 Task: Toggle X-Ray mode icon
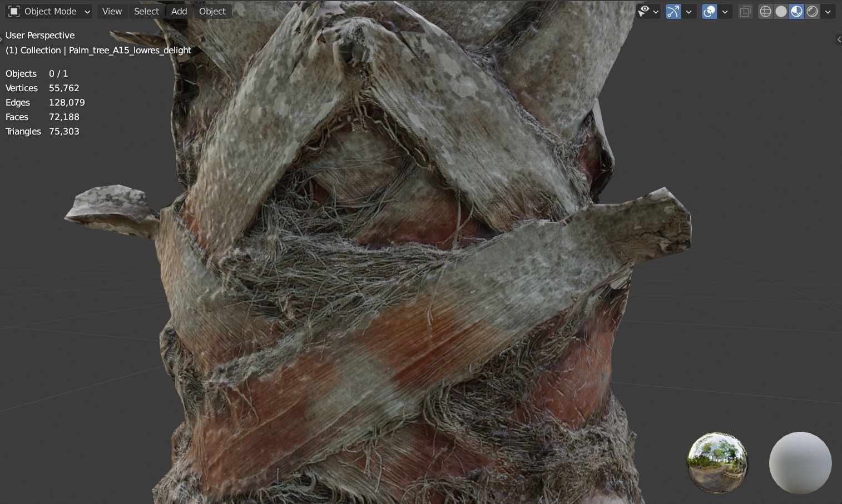tap(745, 11)
